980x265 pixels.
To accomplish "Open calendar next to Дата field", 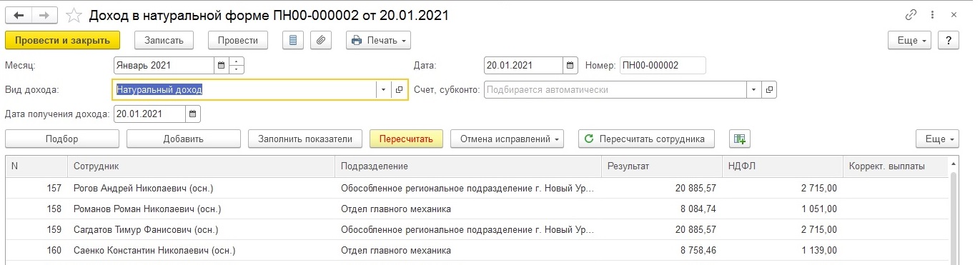I will click(x=570, y=65).
